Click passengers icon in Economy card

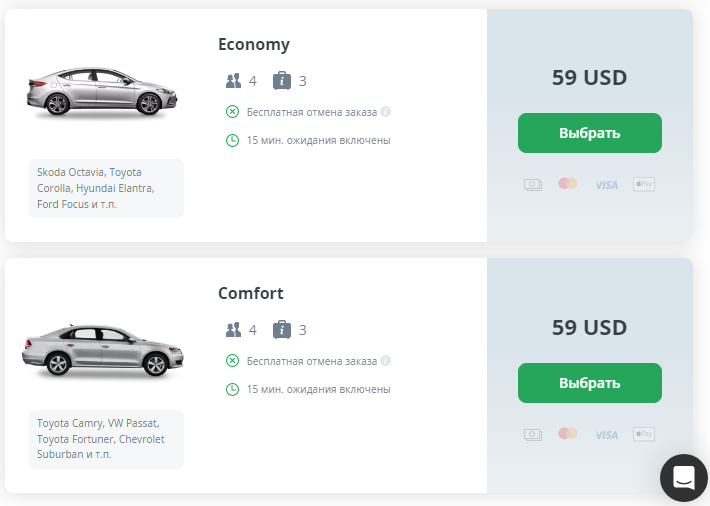pyautogui.click(x=234, y=81)
